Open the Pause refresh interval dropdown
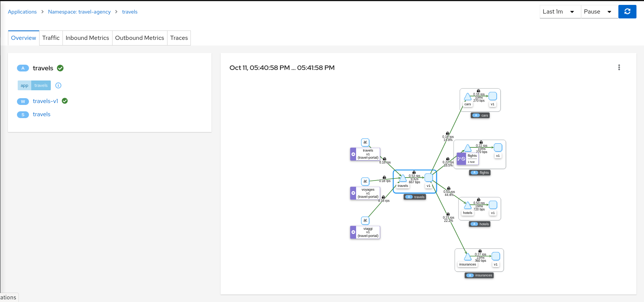 (x=600, y=12)
